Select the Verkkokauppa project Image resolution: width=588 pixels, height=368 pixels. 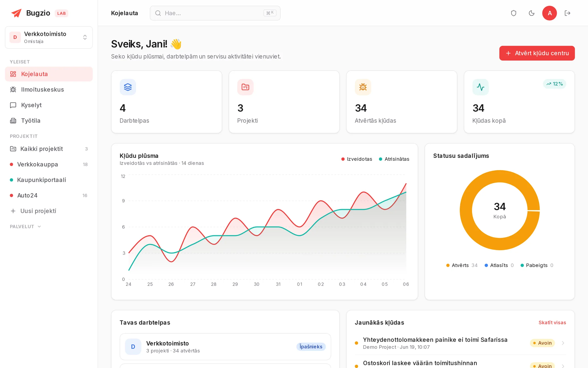pyautogui.click(x=49, y=164)
